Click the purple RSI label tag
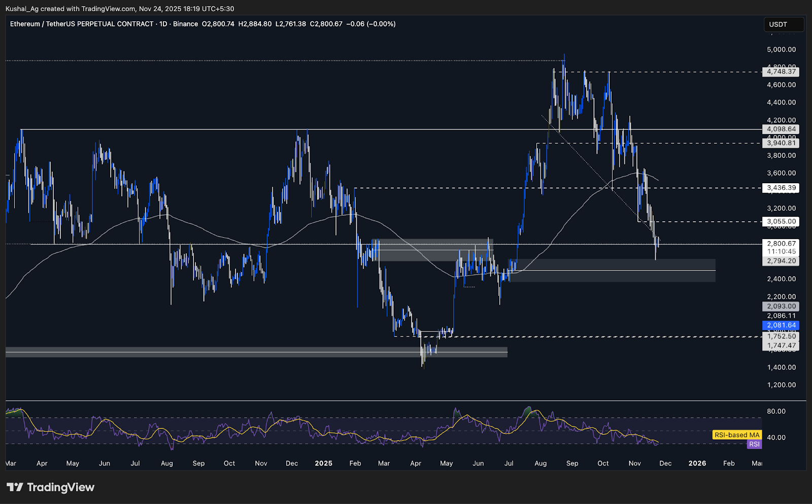The width and height of the screenshot is (812, 504). click(754, 444)
